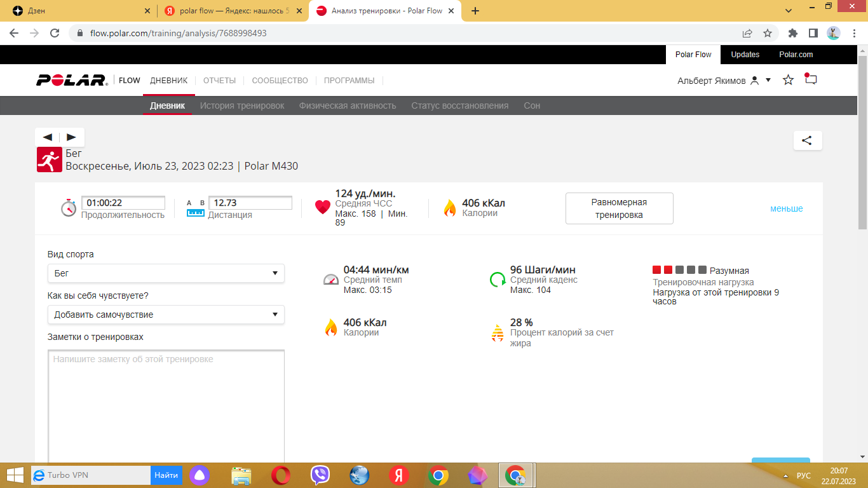This screenshot has height=488, width=868.
Task: Click the share training icon button
Action: 807,140
